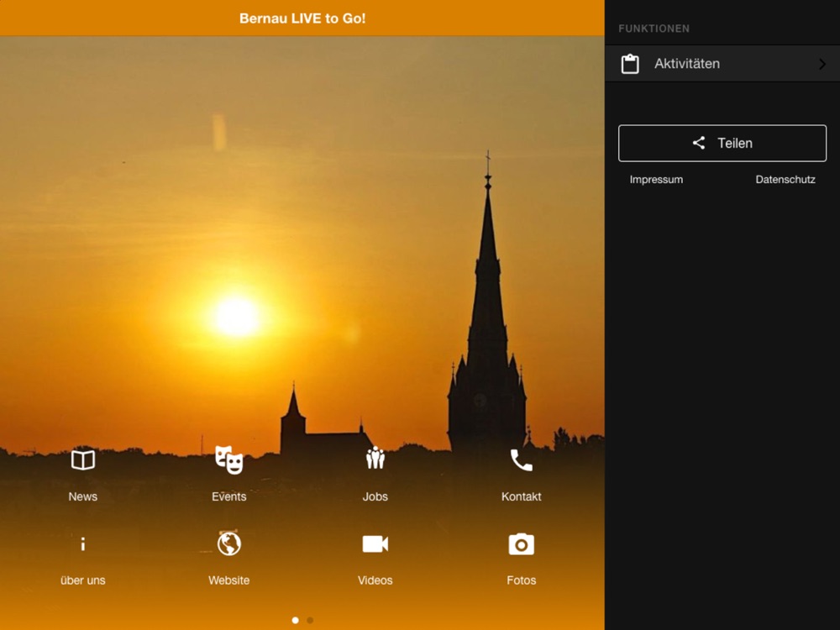
Task: Click the Jobs label text
Action: coord(375,496)
